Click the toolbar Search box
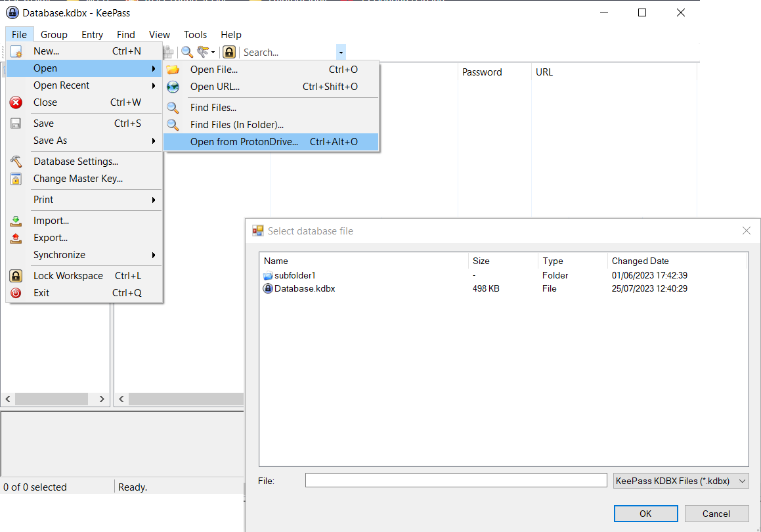 (x=289, y=52)
